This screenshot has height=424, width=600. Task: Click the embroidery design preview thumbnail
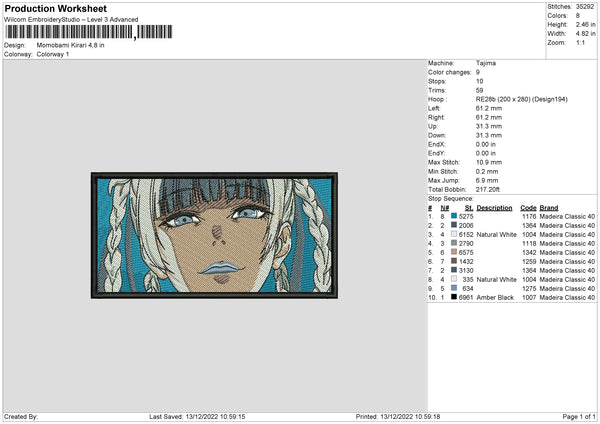point(214,235)
